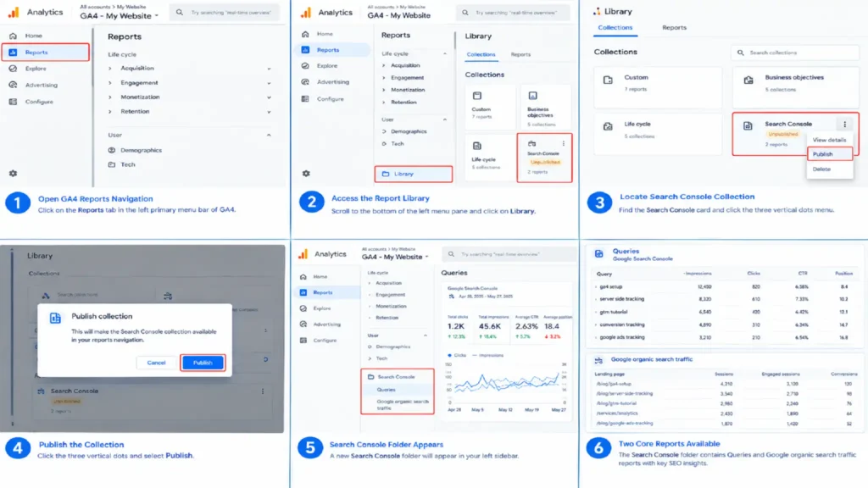This screenshot has width=868, height=488.
Task: Click the Life cycle icon in the step 3 Library
Action: [608, 126]
